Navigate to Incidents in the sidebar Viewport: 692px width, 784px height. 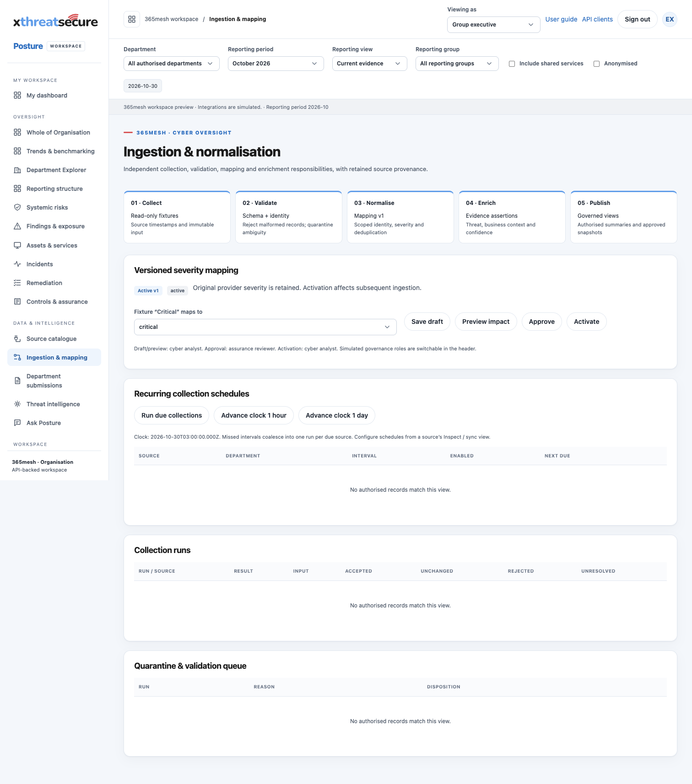point(54,264)
